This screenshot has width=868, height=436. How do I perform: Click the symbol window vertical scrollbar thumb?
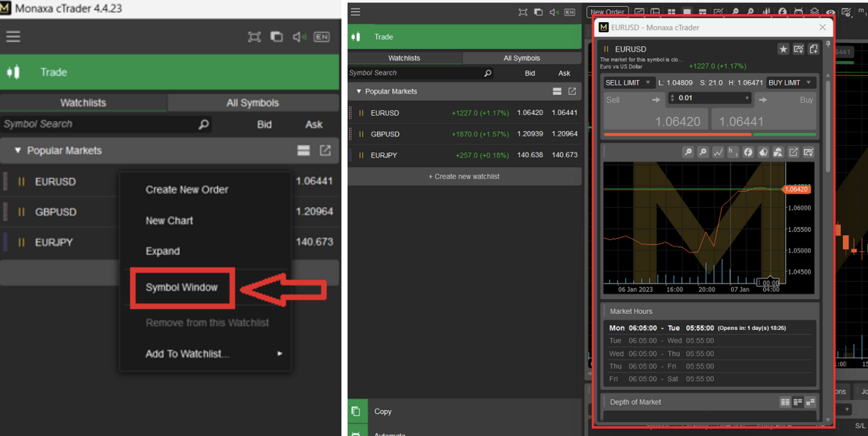pyautogui.click(x=828, y=126)
